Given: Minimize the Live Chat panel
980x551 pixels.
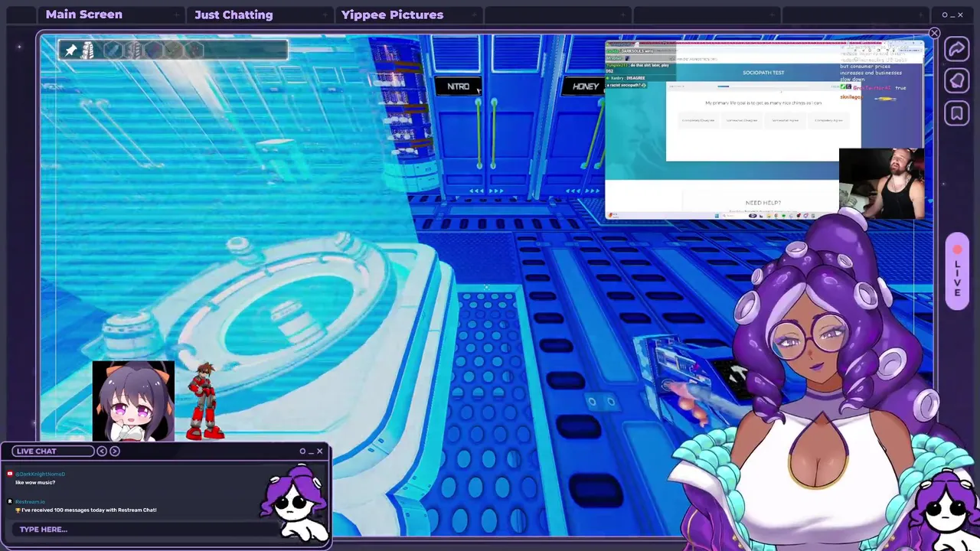Looking at the screenshot, I should point(311,452).
